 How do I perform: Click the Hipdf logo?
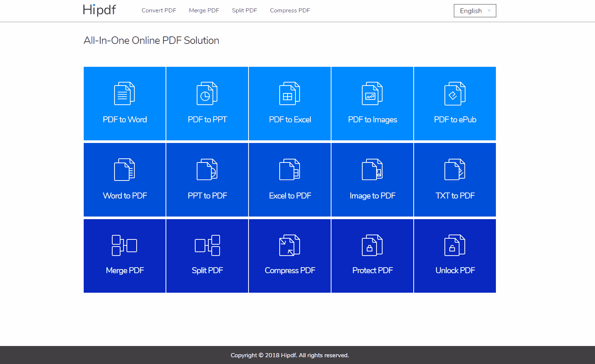click(99, 10)
